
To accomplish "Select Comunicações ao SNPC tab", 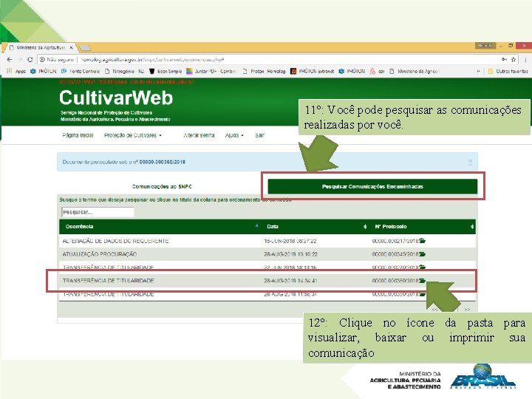I will (x=162, y=187).
